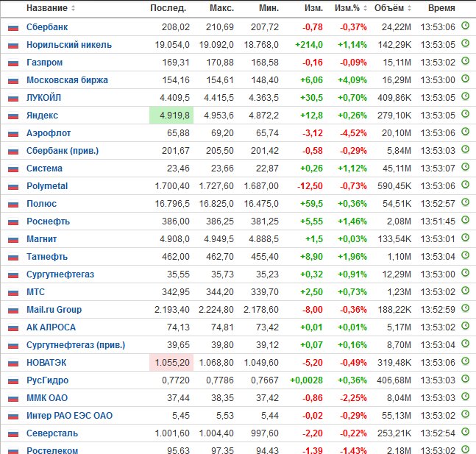Open the Сургутнефтегаз (прив.) stock link

click(76, 344)
